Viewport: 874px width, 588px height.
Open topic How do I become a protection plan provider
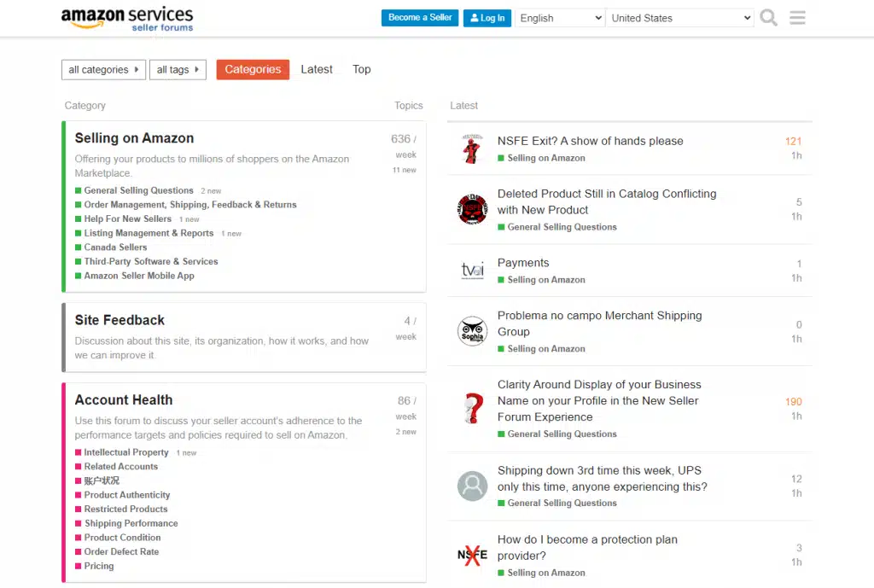pyautogui.click(x=587, y=547)
